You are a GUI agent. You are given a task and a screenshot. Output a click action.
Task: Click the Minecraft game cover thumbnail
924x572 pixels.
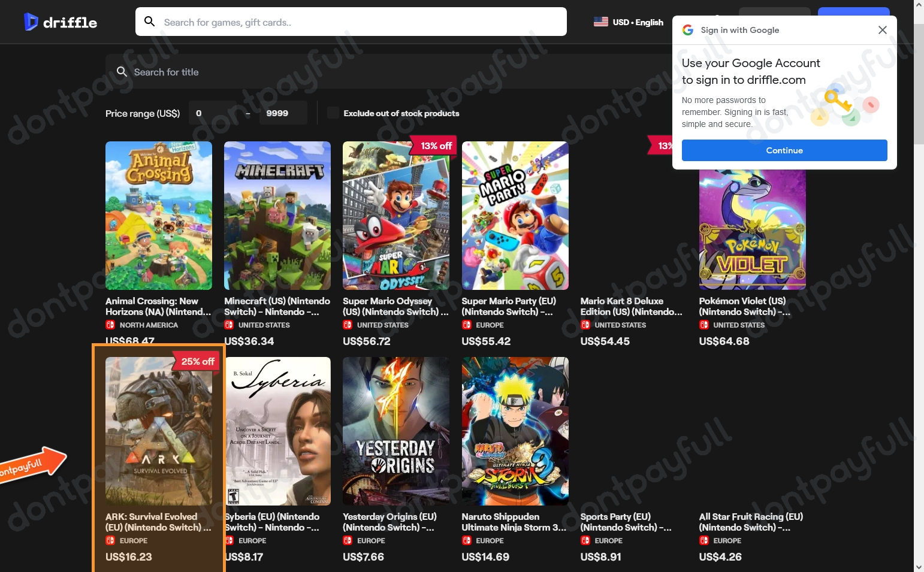(x=277, y=215)
